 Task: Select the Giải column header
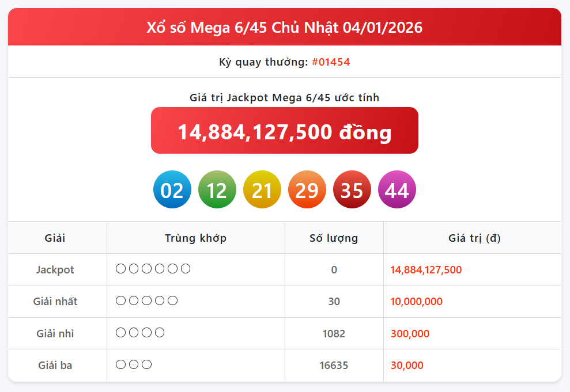click(x=56, y=238)
